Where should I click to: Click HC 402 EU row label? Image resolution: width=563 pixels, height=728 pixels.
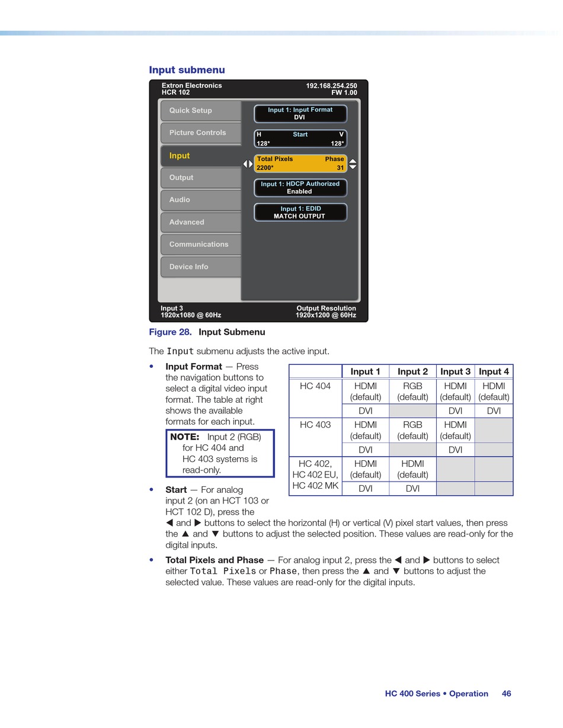315,474
